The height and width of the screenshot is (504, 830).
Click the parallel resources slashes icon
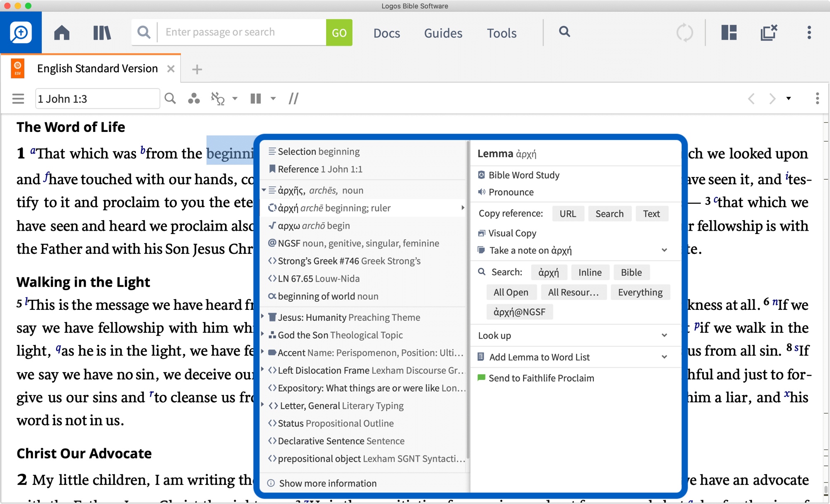293,99
